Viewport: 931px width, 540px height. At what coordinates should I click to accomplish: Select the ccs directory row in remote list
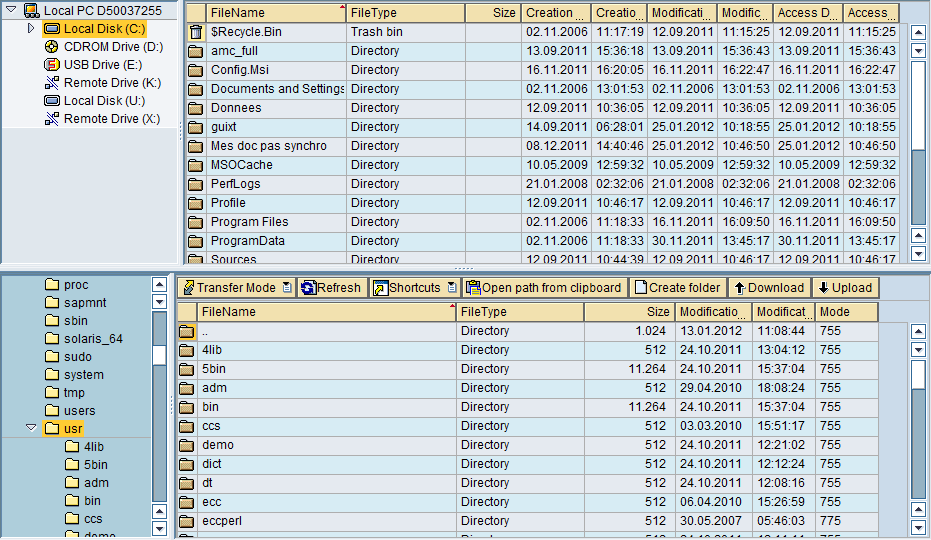[x=528, y=427]
